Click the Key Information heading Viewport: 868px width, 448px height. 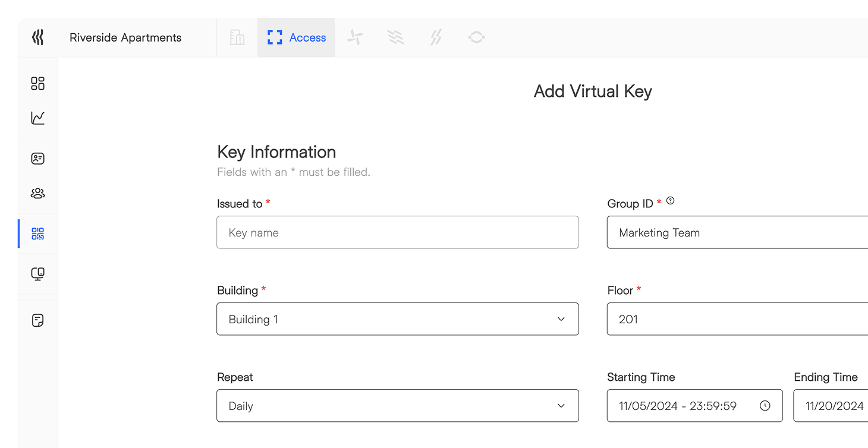click(x=276, y=152)
